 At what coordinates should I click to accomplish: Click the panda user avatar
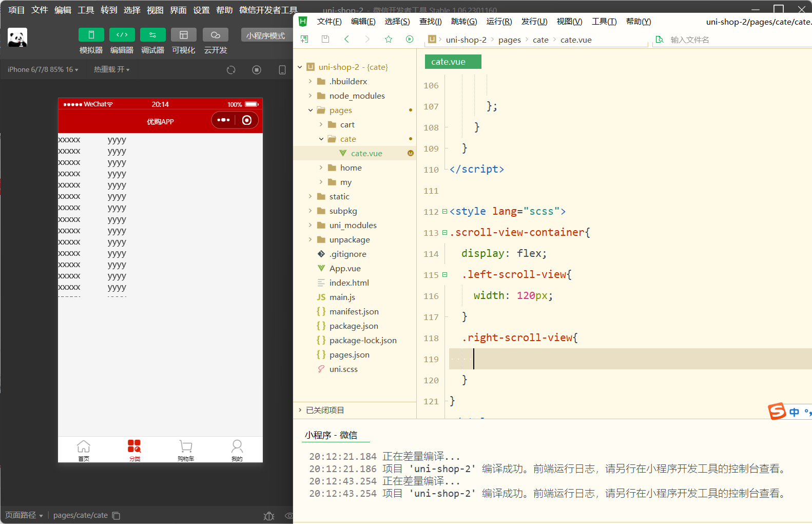17,38
